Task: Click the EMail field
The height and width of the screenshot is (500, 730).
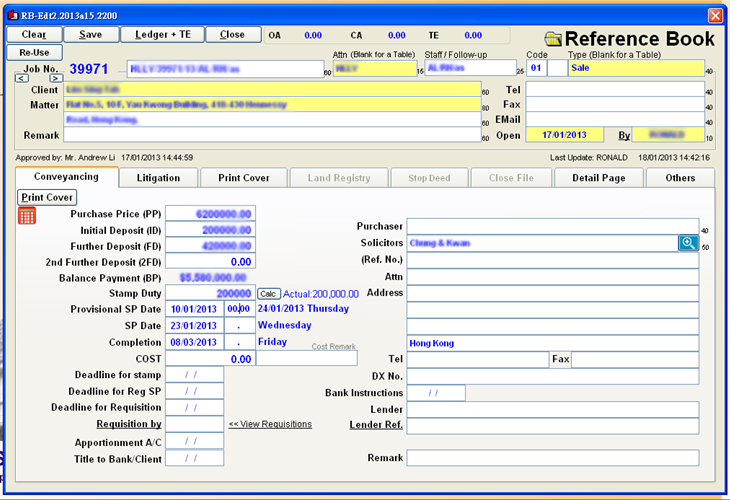Action: click(615, 119)
